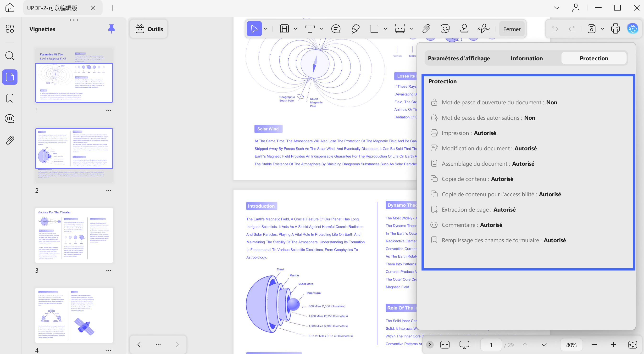The width and height of the screenshot is (644, 354).
Task: Toggle the two-page reading view icon
Action: [x=445, y=345]
